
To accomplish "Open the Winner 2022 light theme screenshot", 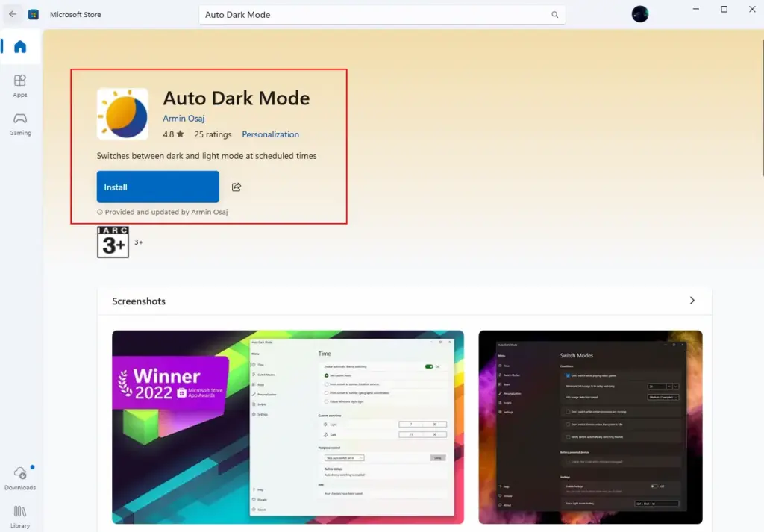I will click(x=288, y=428).
